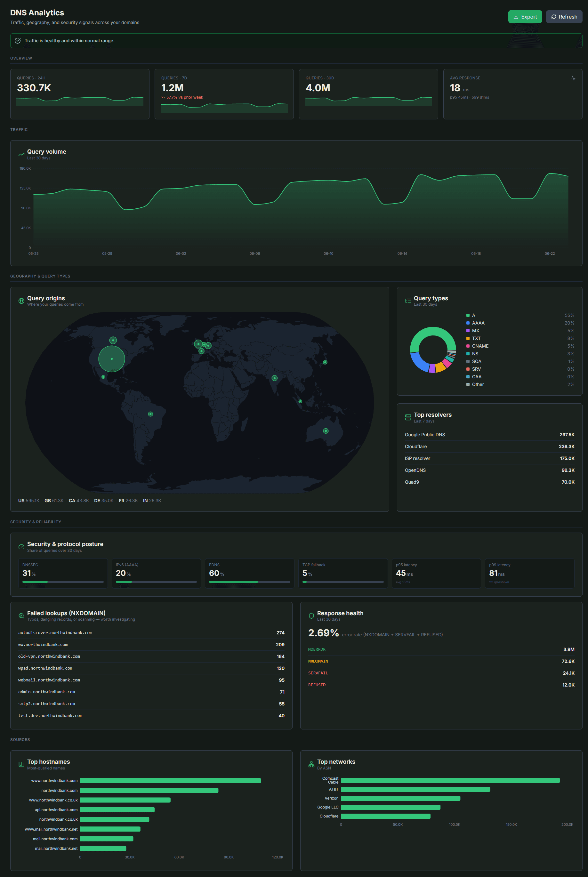Click the globe icon beside Query origins
The width and height of the screenshot is (588, 877).
click(21, 301)
